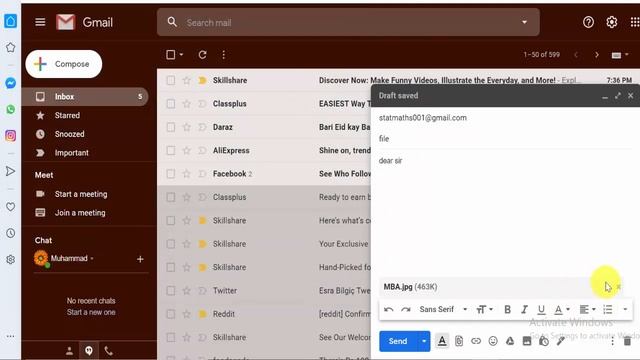Show search options dropdown arrow
The height and width of the screenshot is (360, 640).
(524, 22)
